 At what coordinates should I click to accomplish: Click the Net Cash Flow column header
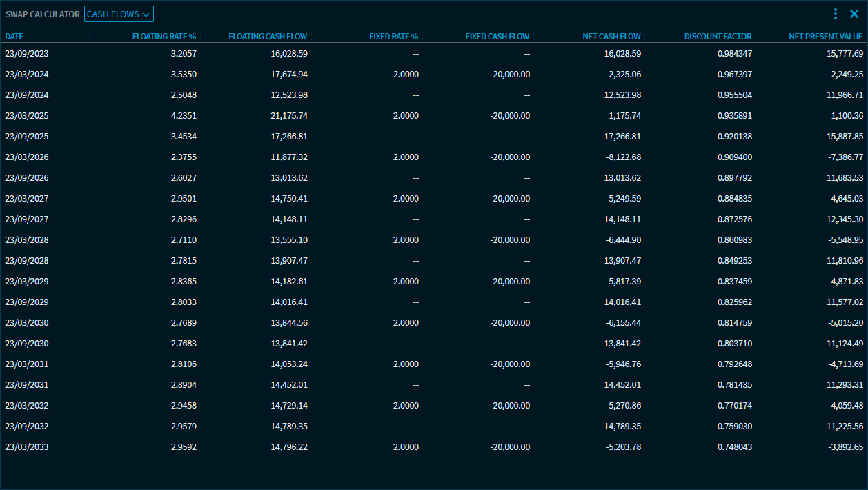611,37
